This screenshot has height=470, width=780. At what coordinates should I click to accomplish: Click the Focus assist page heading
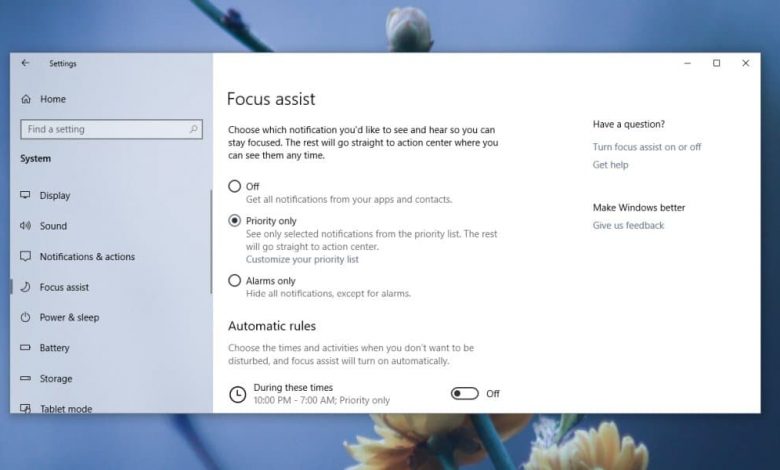click(271, 98)
